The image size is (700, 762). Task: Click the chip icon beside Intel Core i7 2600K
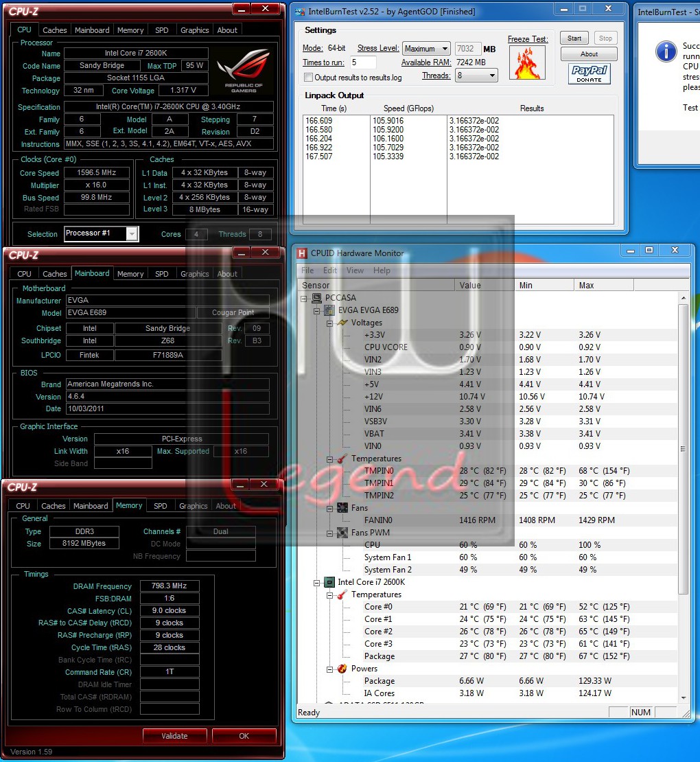click(x=329, y=582)
